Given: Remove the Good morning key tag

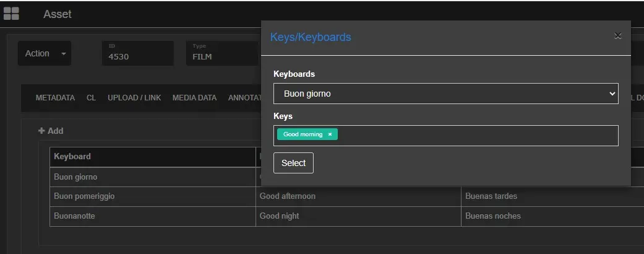Looking at the screenshot, I should click(x=330, y=134).
